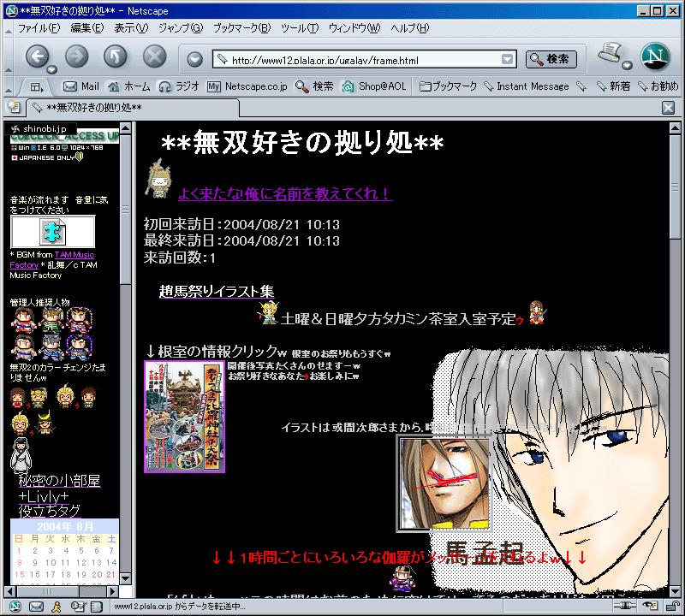This screenshot has width=685, height=616.
Task: Open the ツール(T) menu
Action: pos(300,28)
